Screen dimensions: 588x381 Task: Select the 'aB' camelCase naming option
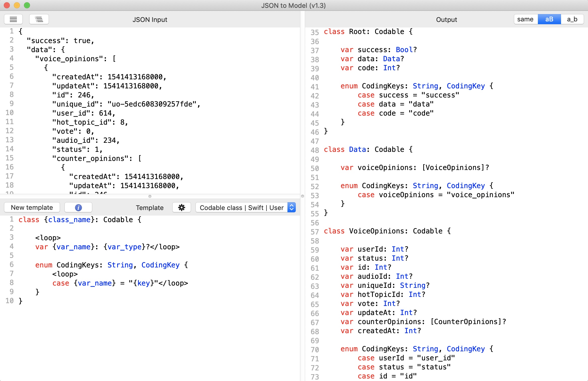[549, 19]
